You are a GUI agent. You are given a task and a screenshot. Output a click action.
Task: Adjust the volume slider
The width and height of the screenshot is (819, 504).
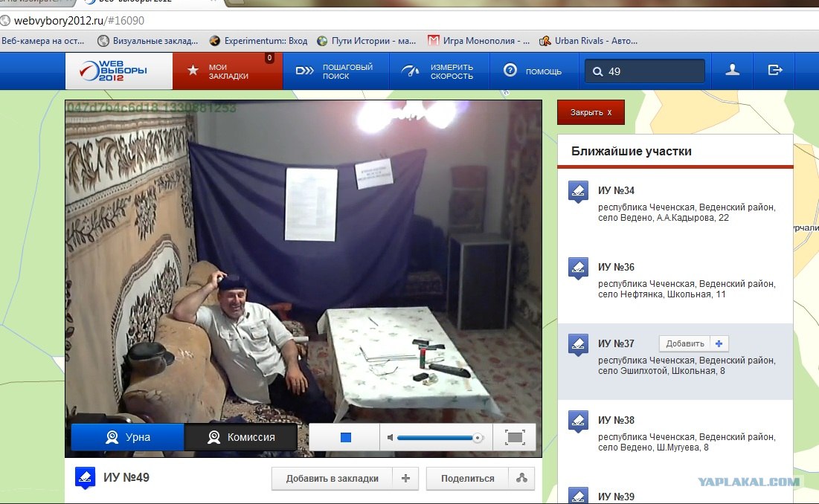click(x=440, y=438)
